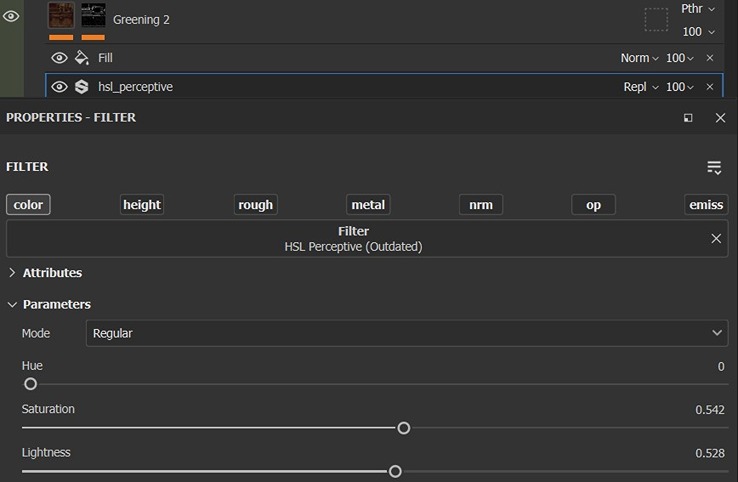Toggle visibility of hsl_perceptive filter
738x482 pixels.
[59, 87]
